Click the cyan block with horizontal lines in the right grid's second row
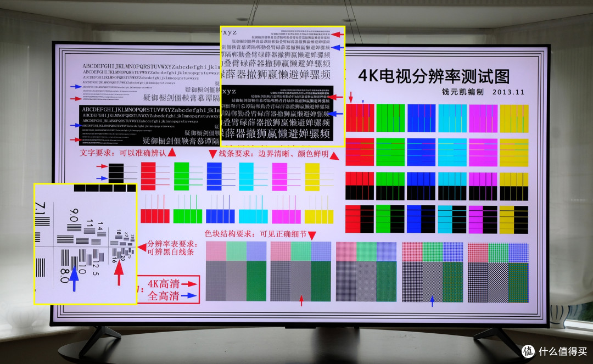Image resolution: width=593 pixels, height=364 pixels. click(x=452, y=152)
